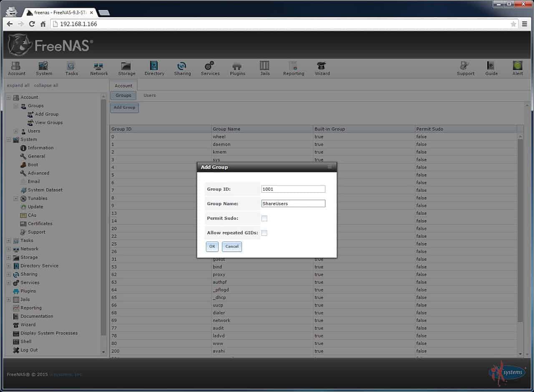Click OK in Add Group dialog
534x392 pixels.
[212, 246]
